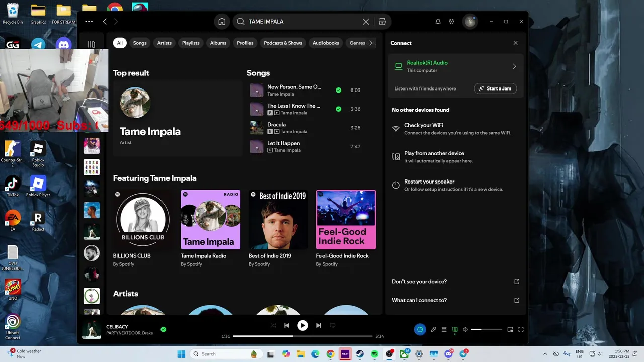Screen dimensions: 644x362
Task: Open the profile avatar menu
Action: pyautogui.click(x=470, y=22)
